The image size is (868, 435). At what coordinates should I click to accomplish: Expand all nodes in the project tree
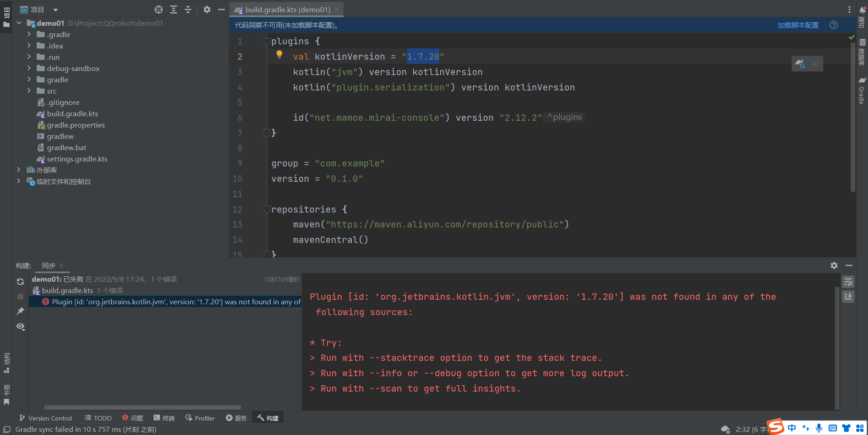click(174, 9)
